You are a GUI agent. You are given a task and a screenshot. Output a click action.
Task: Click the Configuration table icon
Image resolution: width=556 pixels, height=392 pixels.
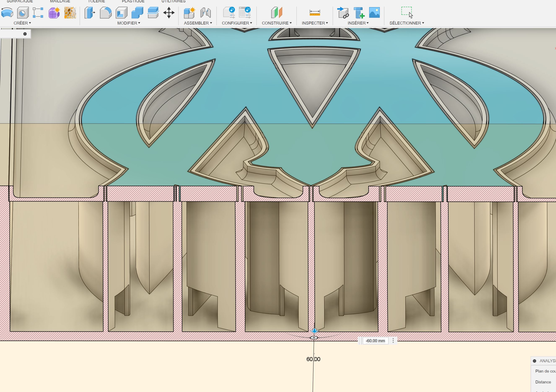tap(245, 13)
